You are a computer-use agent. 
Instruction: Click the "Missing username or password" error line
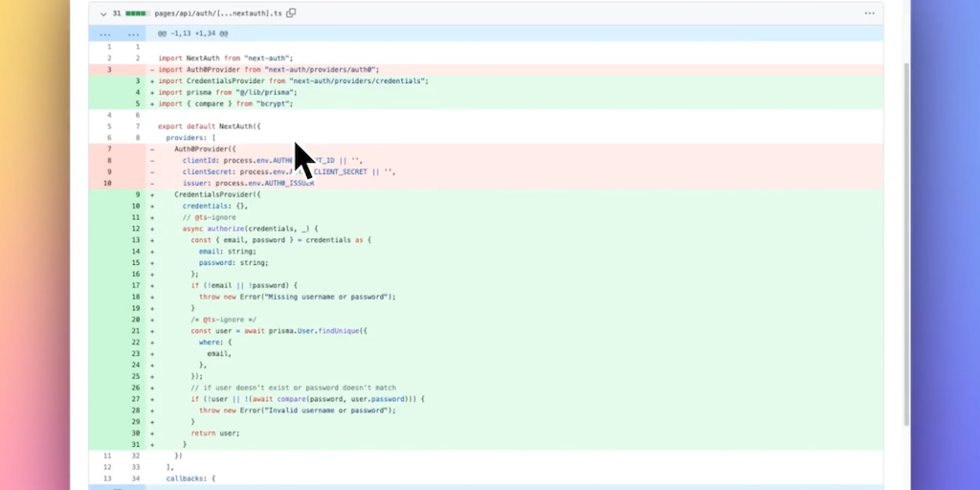point(297,297)
